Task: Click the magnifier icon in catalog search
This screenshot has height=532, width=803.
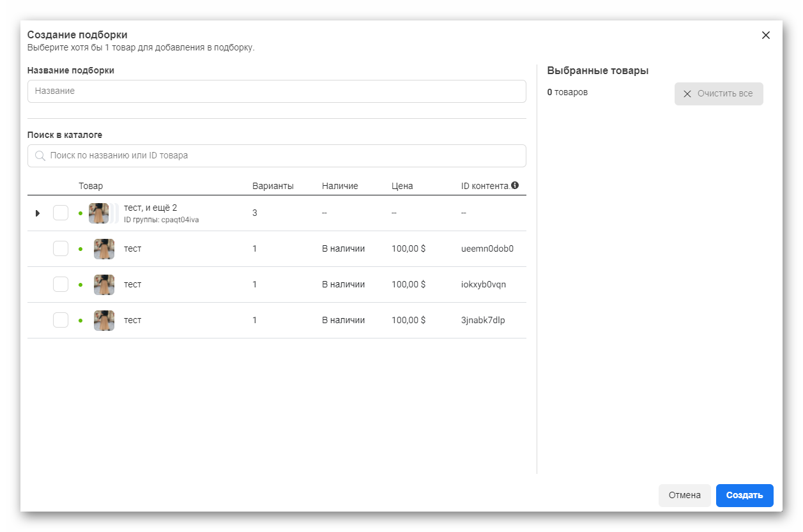Action: pyautogui.click(x=40, y=156)
